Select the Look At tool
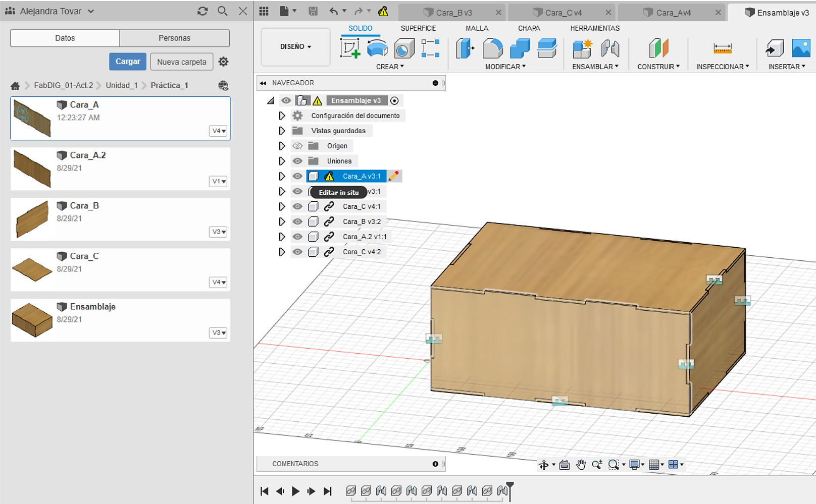Viewport: 816px width, 504px height. [565, 465]
